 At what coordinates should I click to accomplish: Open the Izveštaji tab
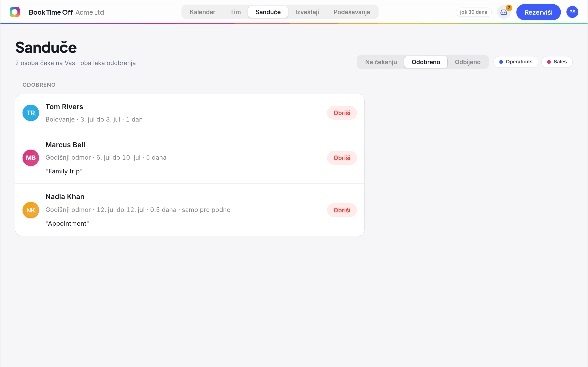(x=307, y=12)
